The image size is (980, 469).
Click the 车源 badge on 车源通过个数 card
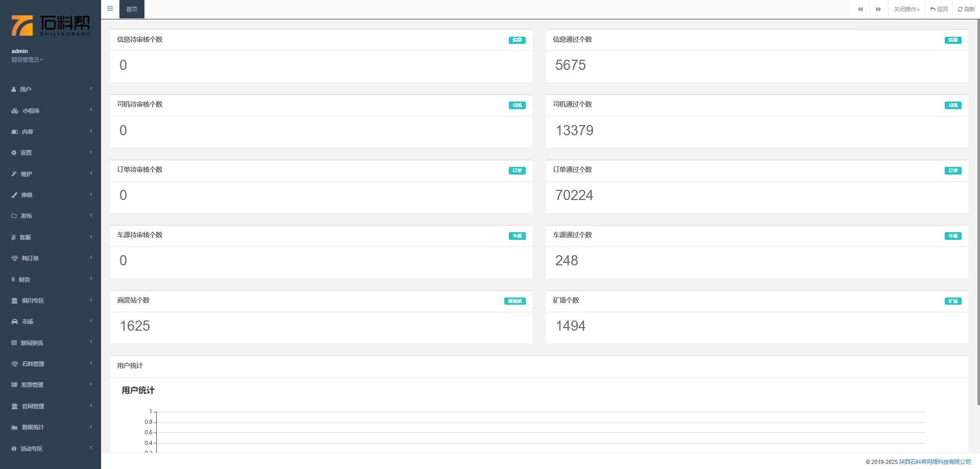pos(953,236)
